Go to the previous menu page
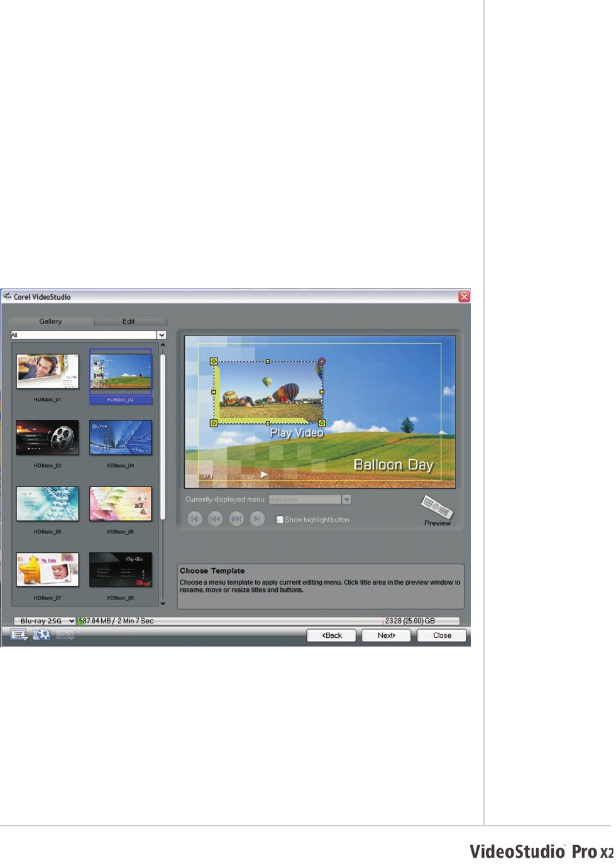 tap(215, 519)
